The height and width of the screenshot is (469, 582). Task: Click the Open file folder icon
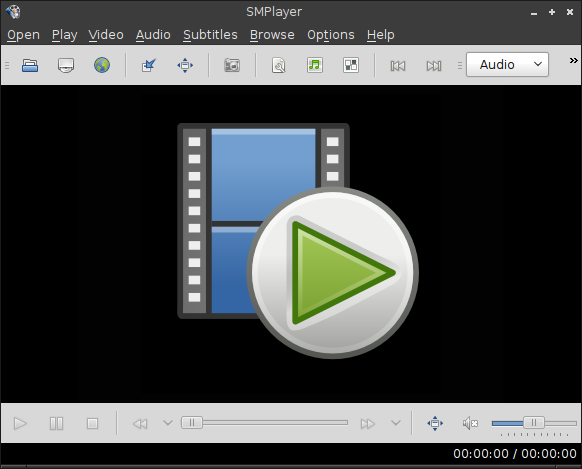pos(30,66)
